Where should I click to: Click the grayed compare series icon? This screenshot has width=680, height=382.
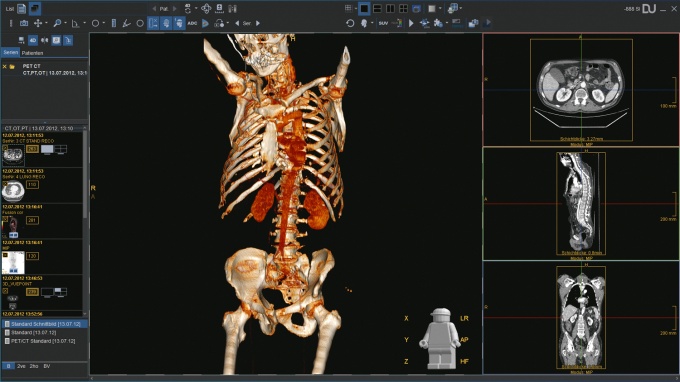coord(232,8)
